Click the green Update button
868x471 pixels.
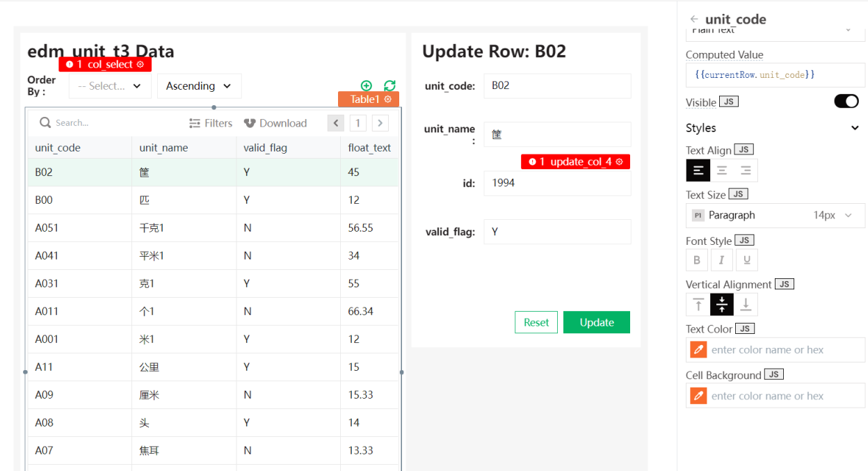596,322
